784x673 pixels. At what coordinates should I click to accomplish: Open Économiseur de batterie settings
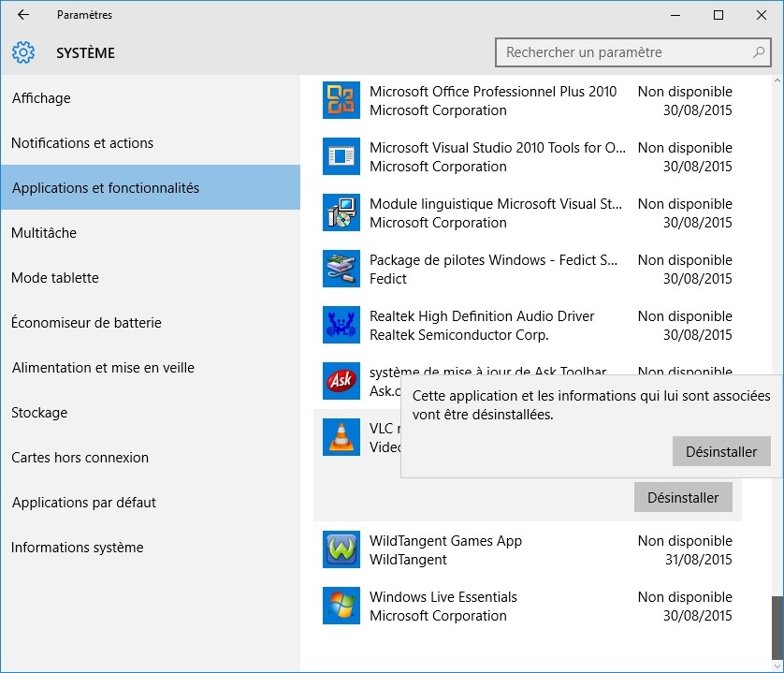[x=151, y=323]
